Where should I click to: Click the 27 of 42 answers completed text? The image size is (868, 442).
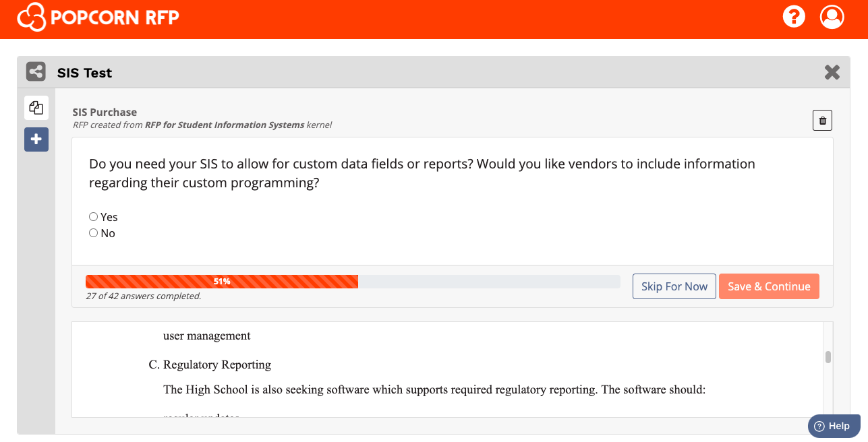pos(143,296)
